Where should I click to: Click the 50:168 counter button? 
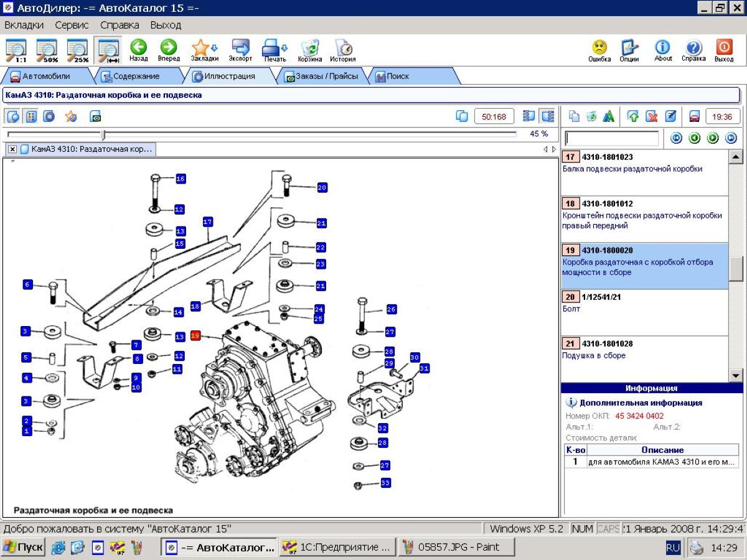pos(494,116)
